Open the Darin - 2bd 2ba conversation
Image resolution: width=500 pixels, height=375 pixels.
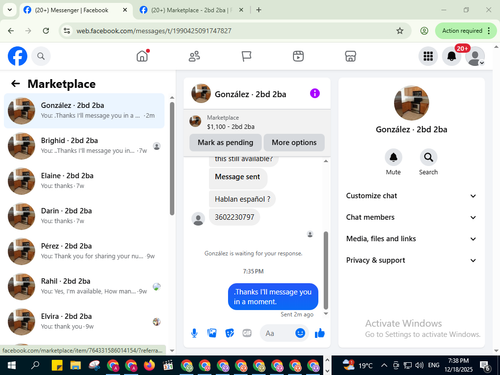pos(84,216)
